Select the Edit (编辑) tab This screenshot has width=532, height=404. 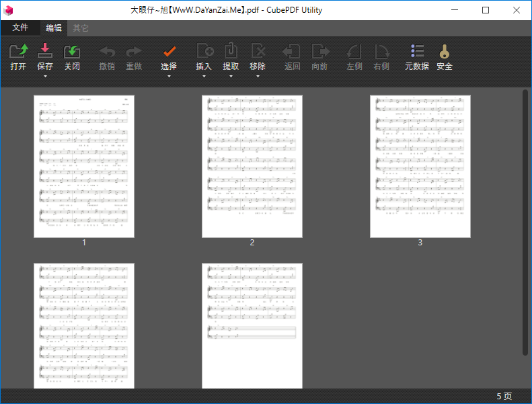54,28
